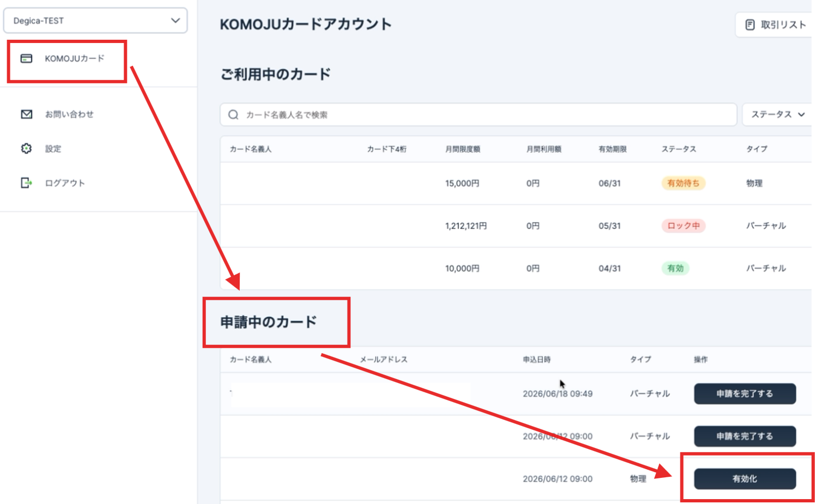Click the ステータス column header in table
The image size is (815, 504).
pyautogui.click(x=679, y=149)
